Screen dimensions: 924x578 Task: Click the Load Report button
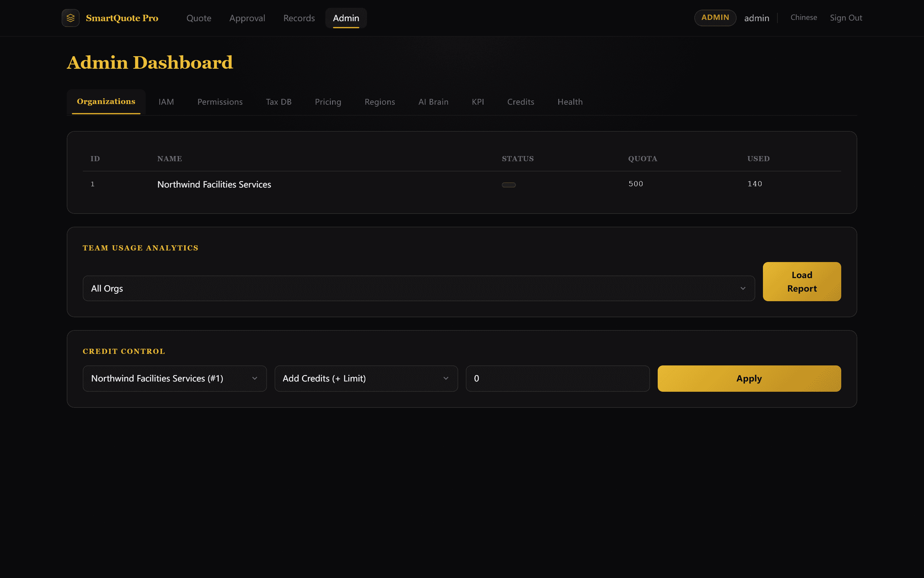pos(802,282)
